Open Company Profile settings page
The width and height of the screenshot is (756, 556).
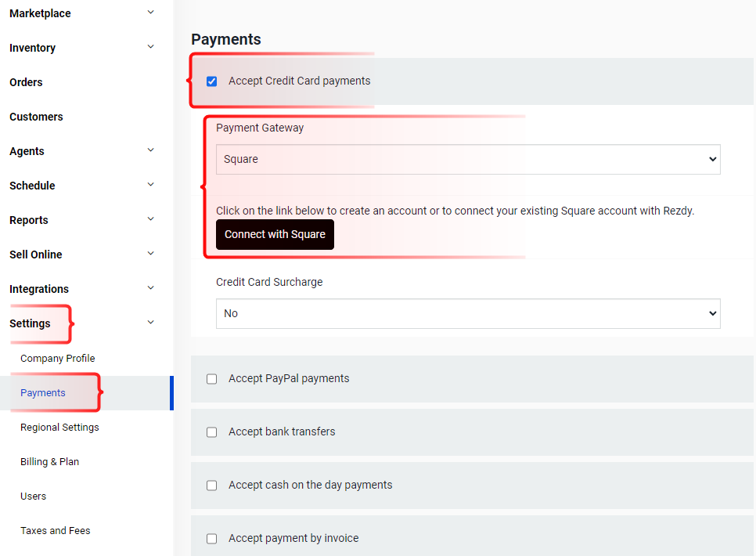(x=57, y=358)
